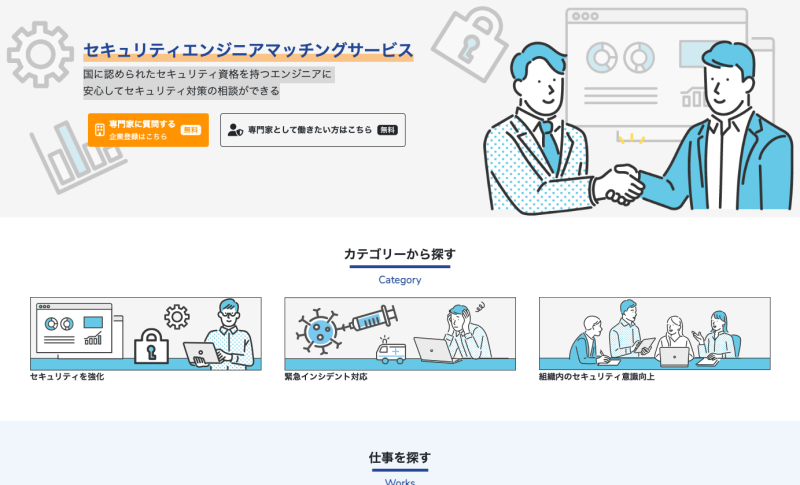The image size is (800, 485).
Task: Click the 緊急インシデント対応 text label
Action: coord(326,377)
